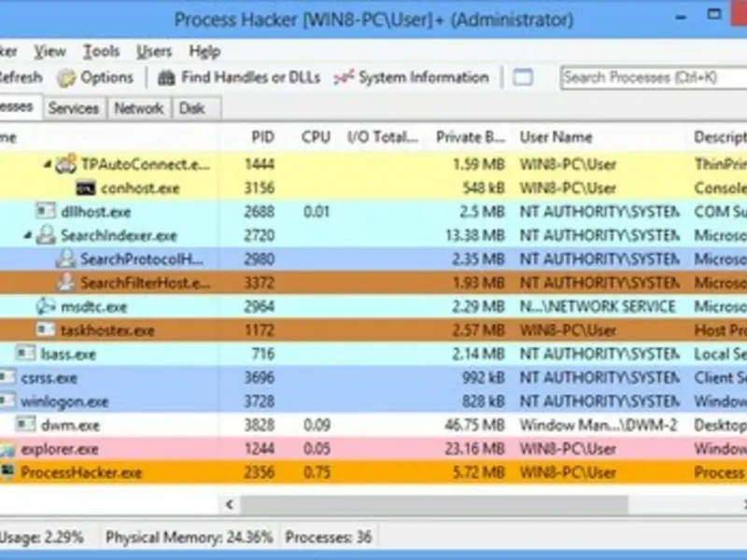
Task: Click the dllhost.exe process icon
Action: pyautogui.click(x=46, y=211)
